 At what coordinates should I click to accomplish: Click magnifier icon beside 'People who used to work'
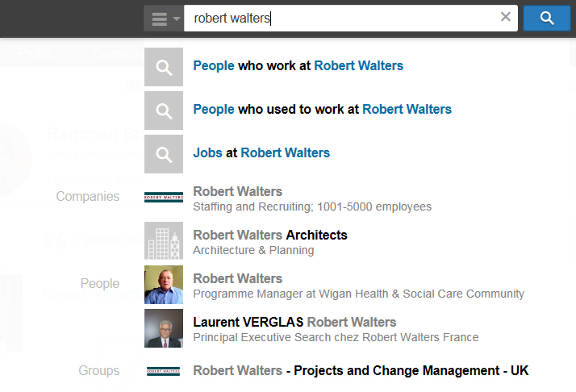coord(164,111)
